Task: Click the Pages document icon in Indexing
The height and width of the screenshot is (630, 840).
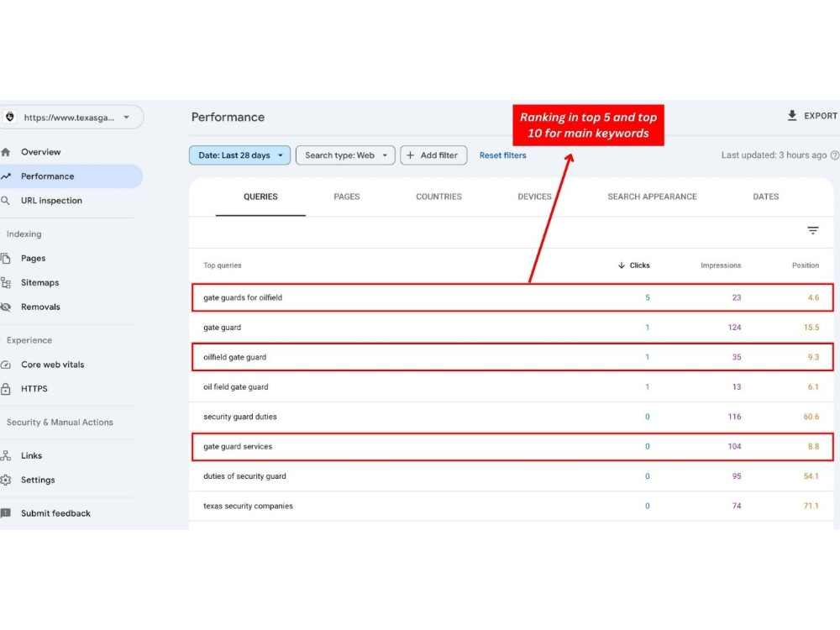Action: click(x=6, y=258)
